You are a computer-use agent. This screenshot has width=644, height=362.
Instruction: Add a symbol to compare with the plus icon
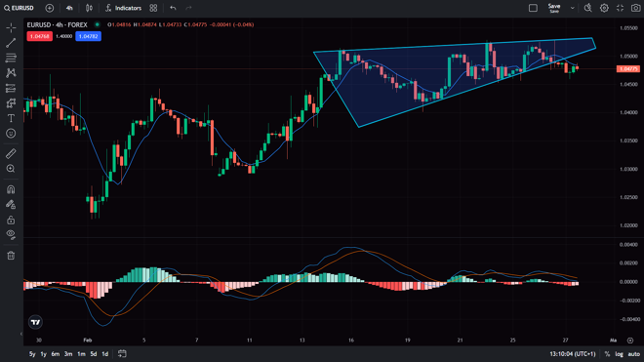(x=50, y=8)
